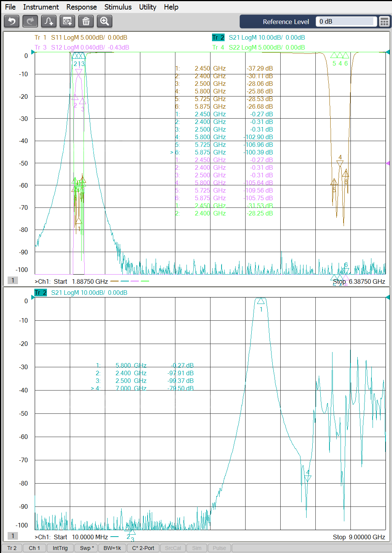The height and width of the screenshot is (553, 392).
Task: Open the Stimulus menu
Action: pos(118,7)
